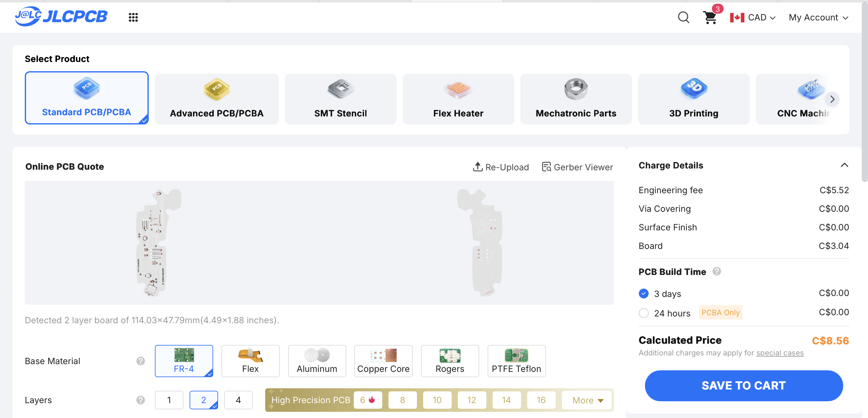Screen dimensions: 868x418
Task: Click the SAVE TO CART button
Action: point(744,385)
